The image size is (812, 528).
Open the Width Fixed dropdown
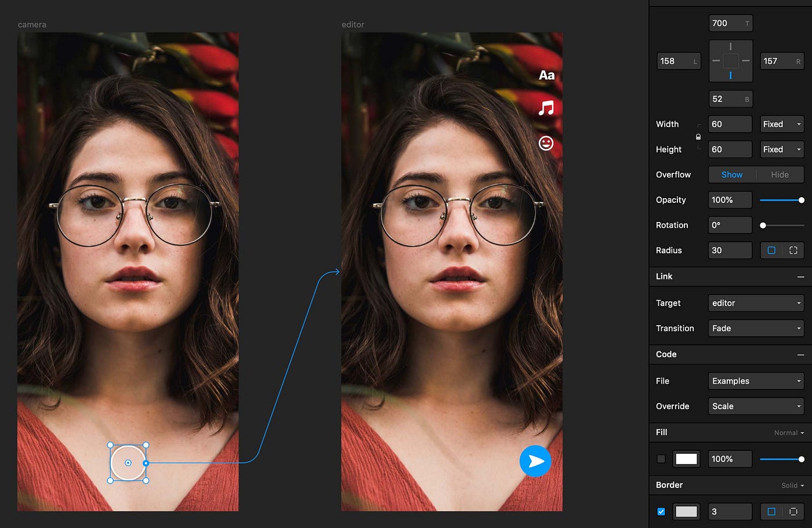(782, 124)
